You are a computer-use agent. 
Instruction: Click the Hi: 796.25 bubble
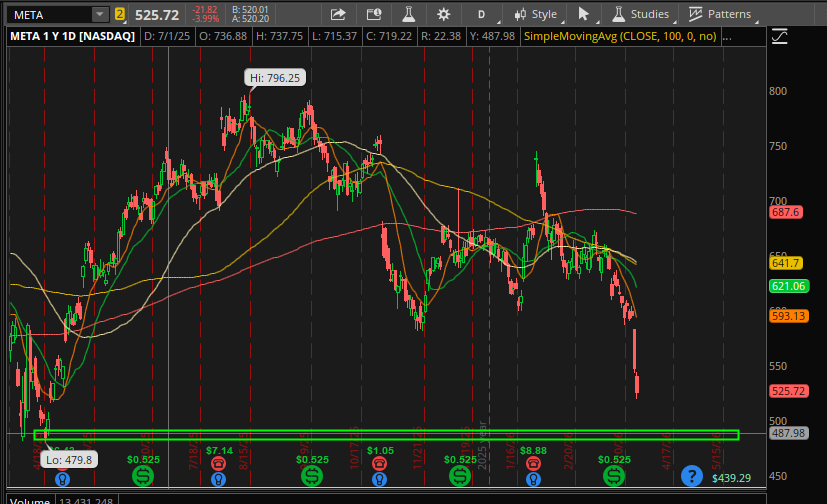(x=275, y=78)
